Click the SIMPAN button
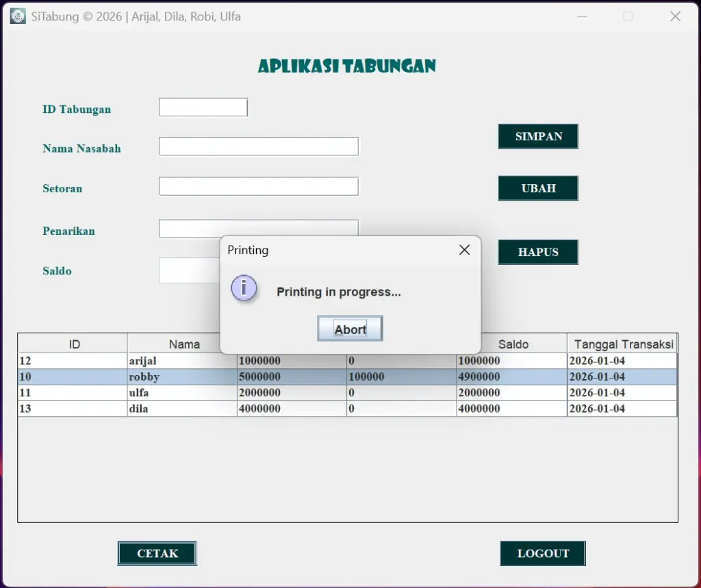The image size is (701, 588). click(x=538, y=136)
